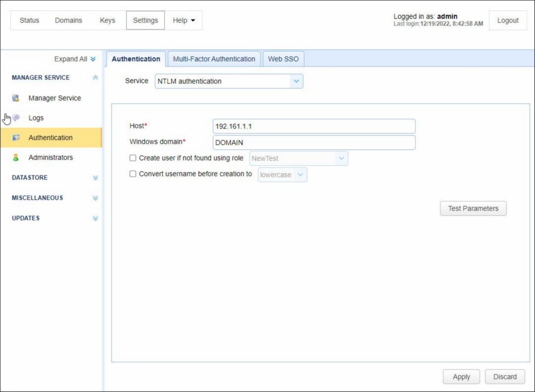The image size is (535, 392).
Task: Click the MISCELLANEOUS heading text
Action: (x=37, y=198)
